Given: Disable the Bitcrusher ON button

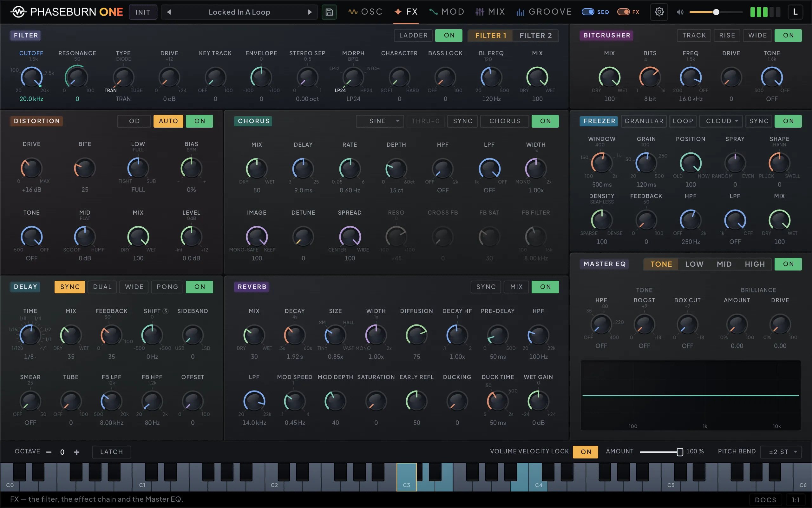Looking at the screenshot, I should (788, 35).
